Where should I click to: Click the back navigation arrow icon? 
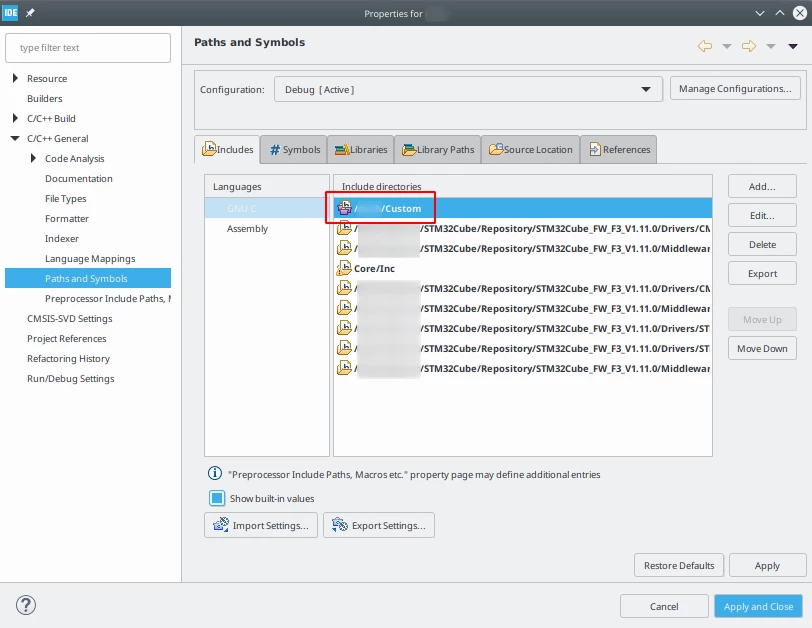[x=704, y=46]
